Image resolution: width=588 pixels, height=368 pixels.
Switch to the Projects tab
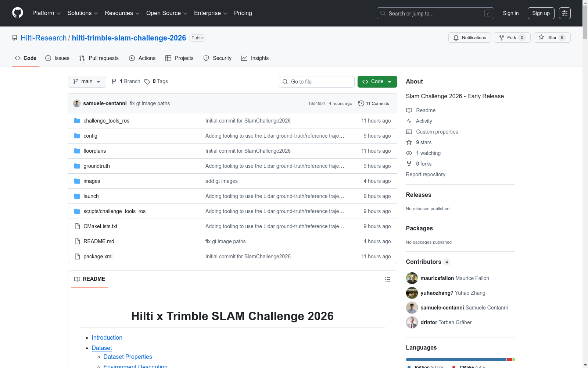179,58
